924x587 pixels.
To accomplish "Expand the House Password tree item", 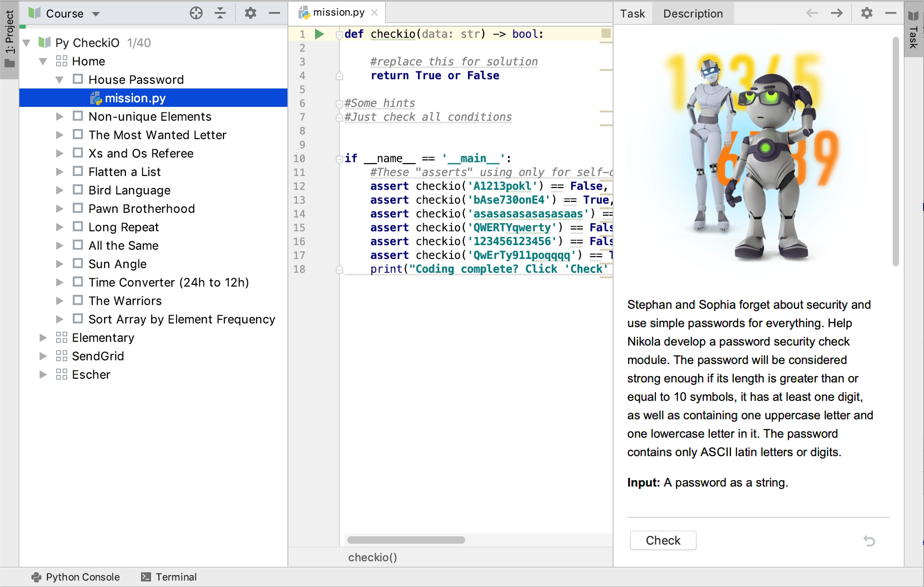I will coord(59,79).
